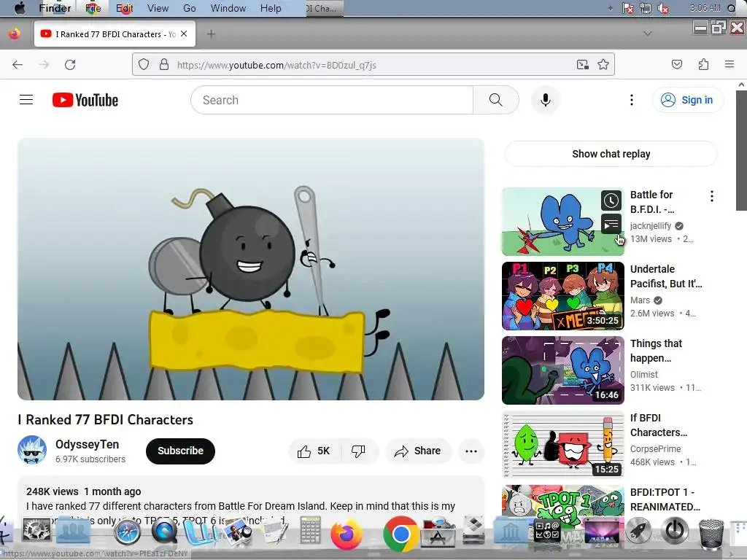The width and height of the screenshot is (747, 560).
Task: Add Battle for B.F.D.I. to Watch later
Action: [x=611, y=201]
